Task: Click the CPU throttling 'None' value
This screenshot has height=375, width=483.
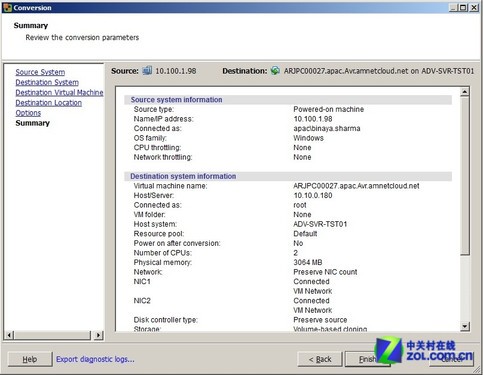Action: (302, 147)
